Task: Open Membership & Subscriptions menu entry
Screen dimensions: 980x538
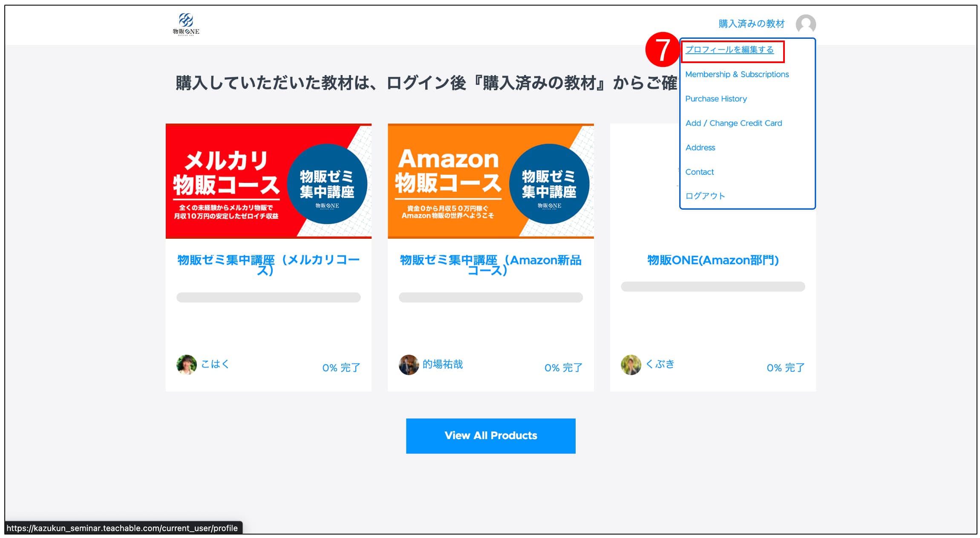Action: coord(737,74)
